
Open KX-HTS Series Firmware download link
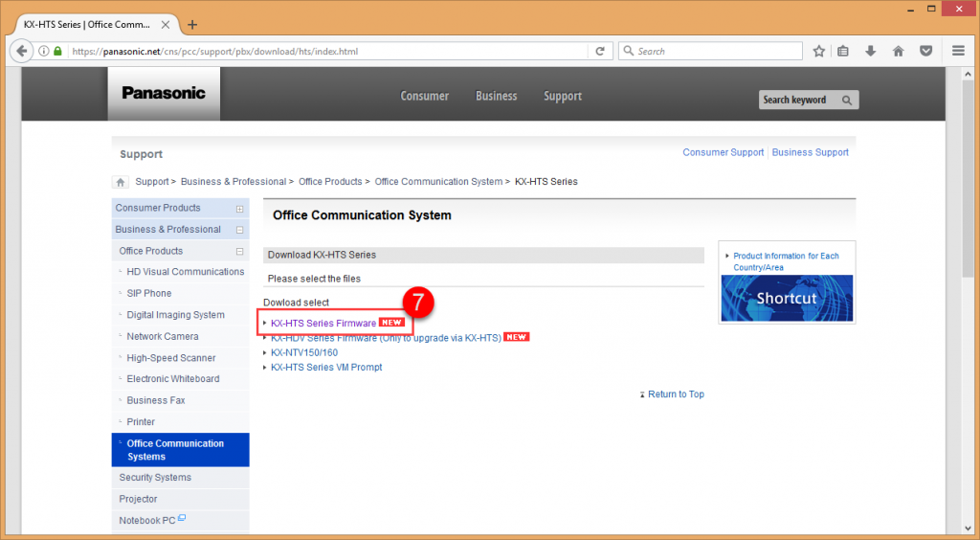coord(323,323)
